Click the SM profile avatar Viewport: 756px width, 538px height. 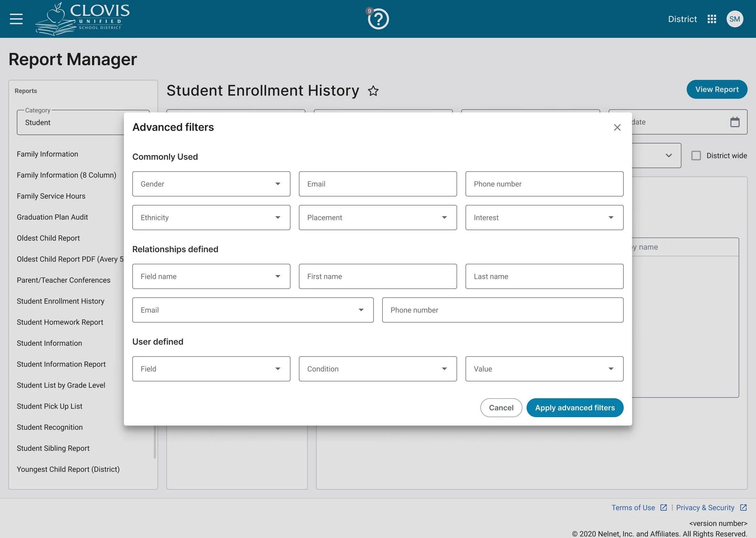(x=735, y=19)
